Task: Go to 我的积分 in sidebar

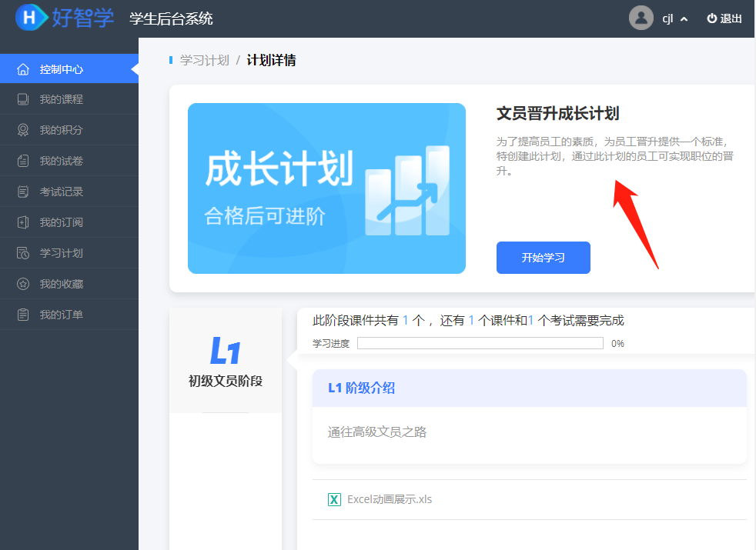Action: (x=69, y=130)
